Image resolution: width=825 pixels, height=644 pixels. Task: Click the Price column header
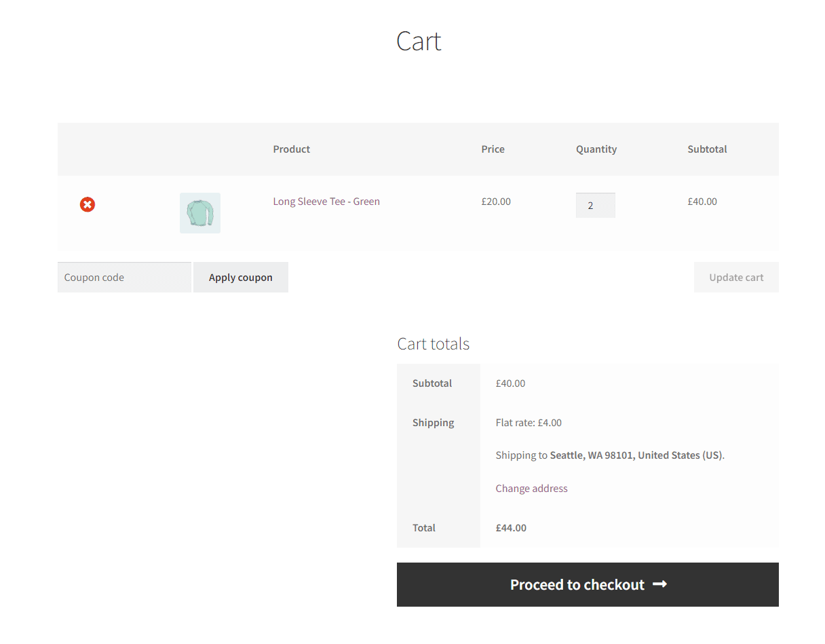tap(493, 149)
